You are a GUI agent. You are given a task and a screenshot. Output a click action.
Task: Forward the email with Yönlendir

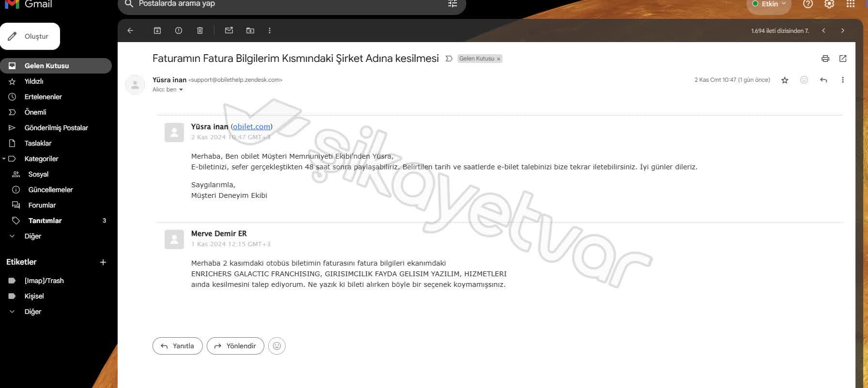tap(235, 346)
